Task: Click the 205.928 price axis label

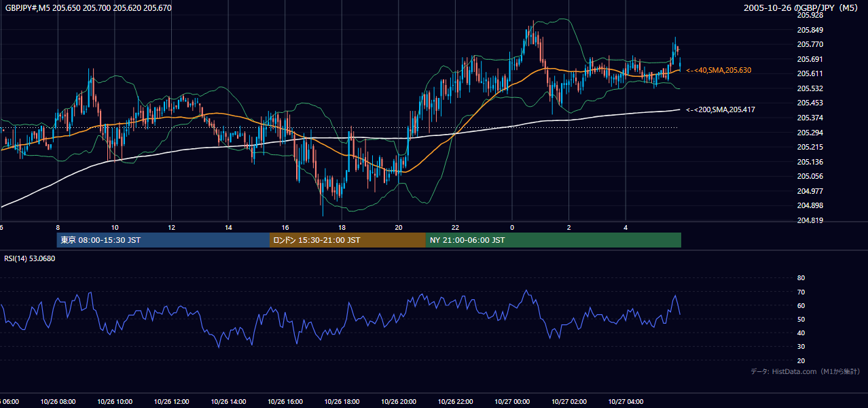Action: click(x=810, y=15)
